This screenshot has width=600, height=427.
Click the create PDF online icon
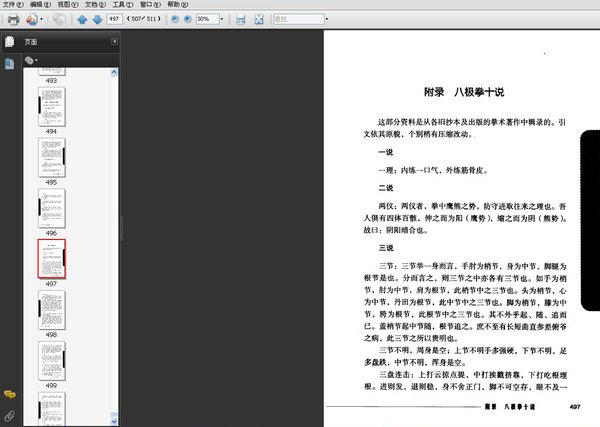click(32, 19)
